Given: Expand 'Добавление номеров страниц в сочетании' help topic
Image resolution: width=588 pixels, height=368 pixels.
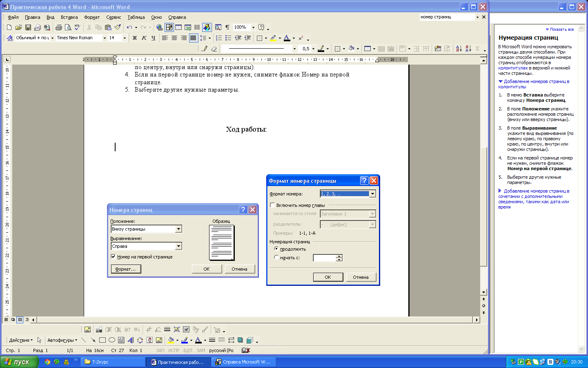Looking at the screenshot, I should (534, 199).
